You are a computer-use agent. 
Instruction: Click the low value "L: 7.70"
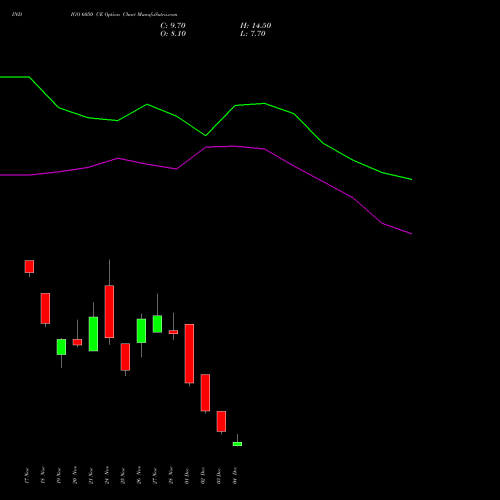253,34
